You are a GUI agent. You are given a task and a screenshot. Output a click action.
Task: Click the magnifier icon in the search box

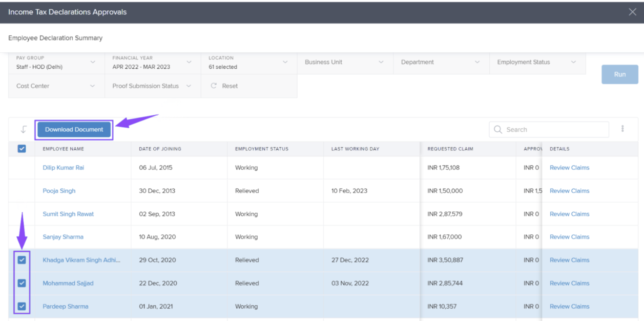click(497, 130)
